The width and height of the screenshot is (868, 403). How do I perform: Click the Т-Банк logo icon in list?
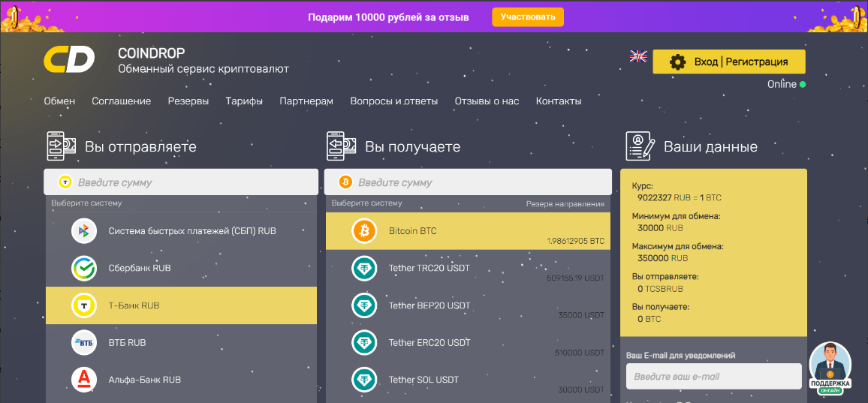[x=84, y=305]
